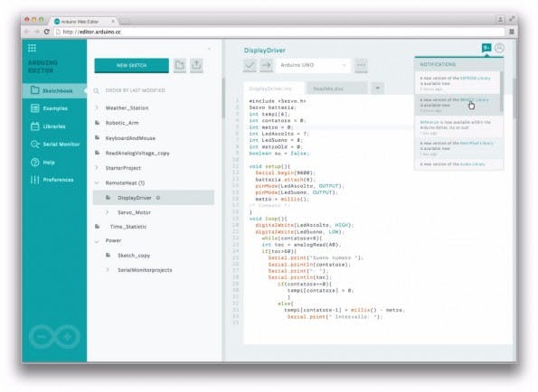Viewport: 538px width, 392px height.
Task: Click the import upload icon button
Action: point(196,65)
